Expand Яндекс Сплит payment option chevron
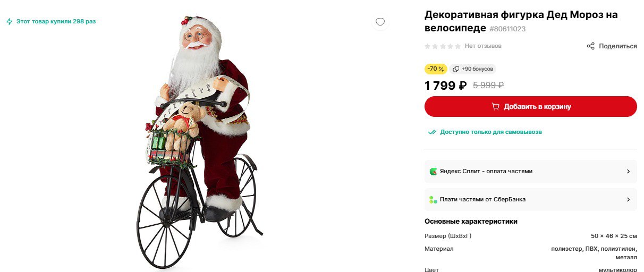 [628, 172]
